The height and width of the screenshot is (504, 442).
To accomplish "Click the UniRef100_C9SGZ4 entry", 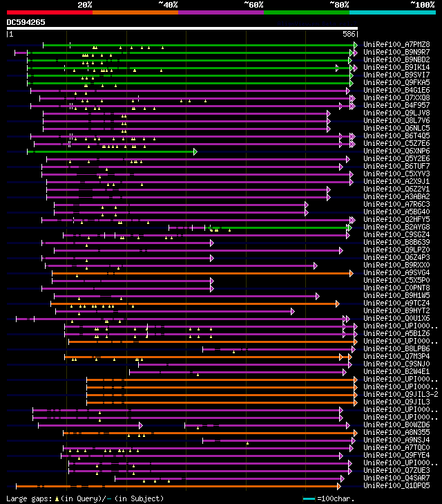I will [x=396, y=234].
